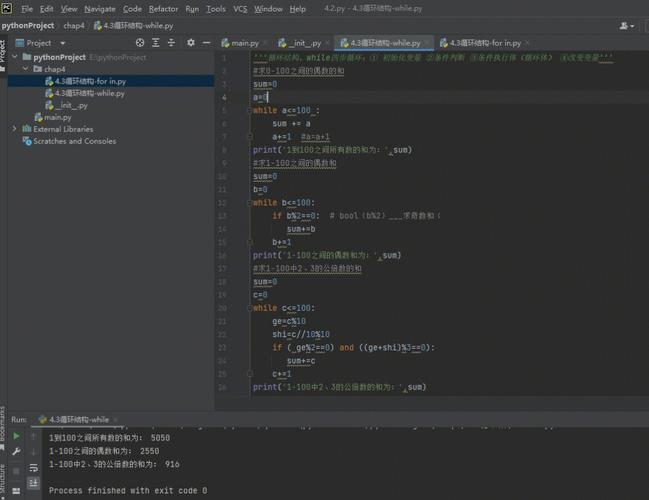
Task: Click Collapse All icon in Project panel
Action: (x=172, y=43)
